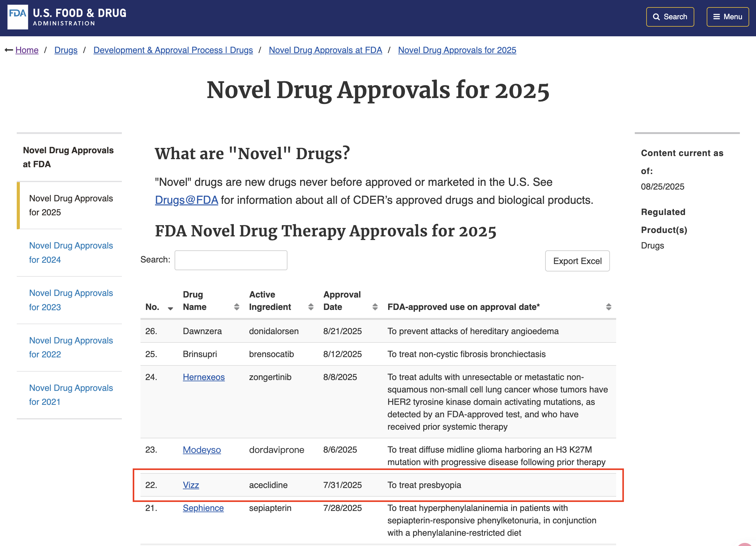Click the Modeyso drug link
Image resolution: width=756 pixels, height=546 pixels.
coord(202,450)
